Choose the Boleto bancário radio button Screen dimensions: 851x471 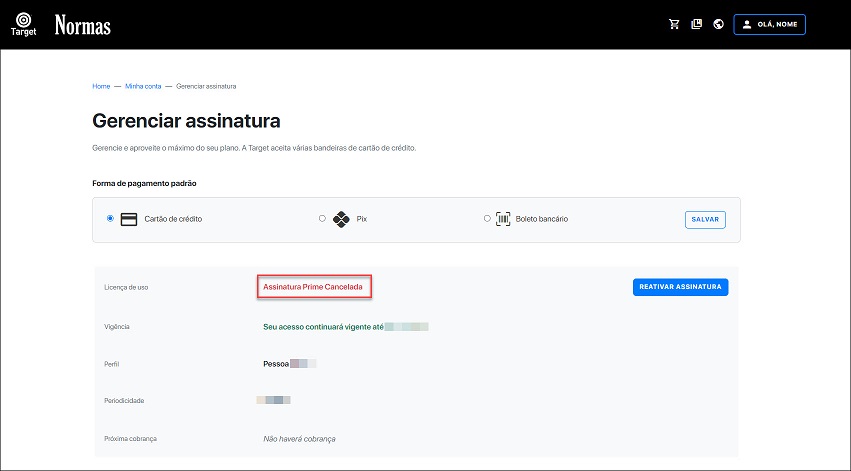[x=487, y=218]
